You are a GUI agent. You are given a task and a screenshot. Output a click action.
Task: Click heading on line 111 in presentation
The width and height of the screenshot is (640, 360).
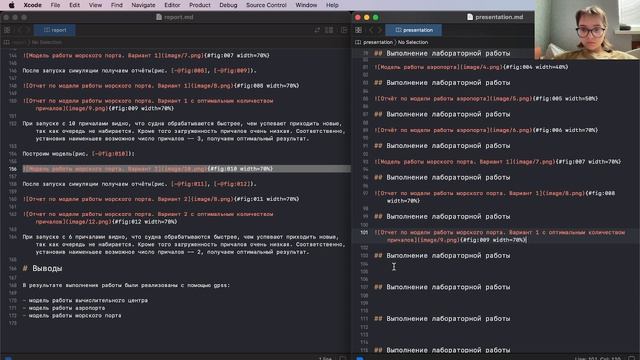click(x=442, y=318)
